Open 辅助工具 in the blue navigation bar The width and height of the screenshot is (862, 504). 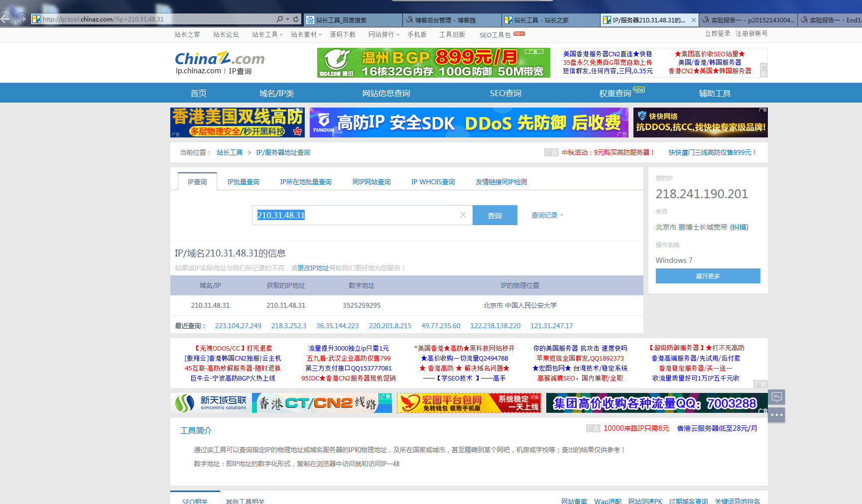point(715,93)
